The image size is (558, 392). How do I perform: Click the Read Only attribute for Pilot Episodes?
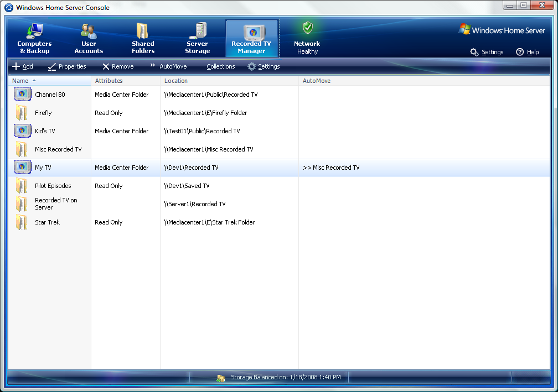[x=108, y=186]
